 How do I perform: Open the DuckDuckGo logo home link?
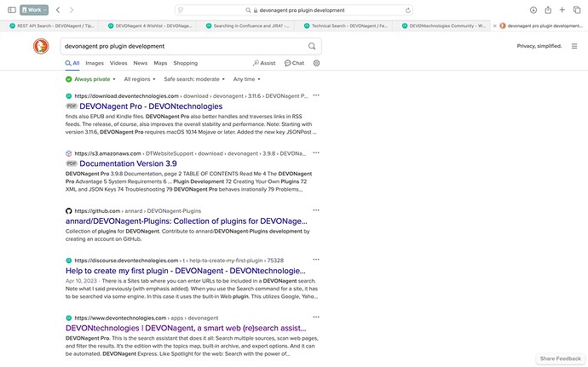[x=41, y=46]
